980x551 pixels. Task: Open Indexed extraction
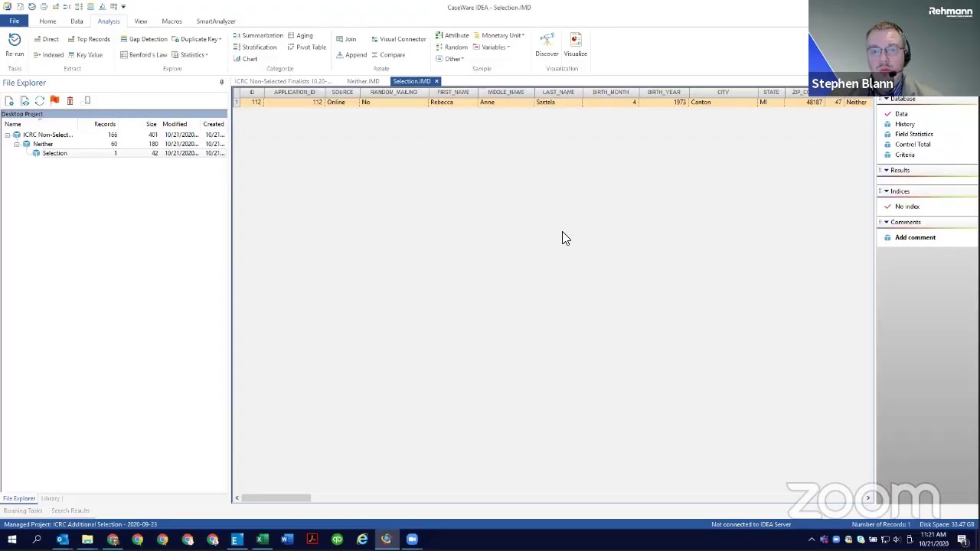[48, 55]
